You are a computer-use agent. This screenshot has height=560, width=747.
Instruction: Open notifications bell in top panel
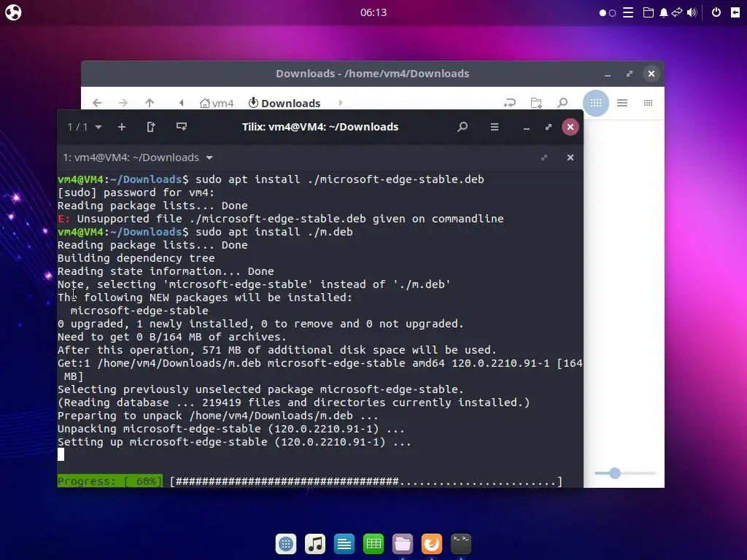[x=664, y=13]
